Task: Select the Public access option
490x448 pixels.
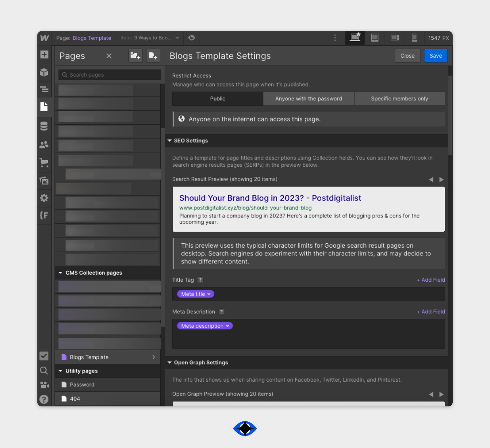Action: point(218,99)
